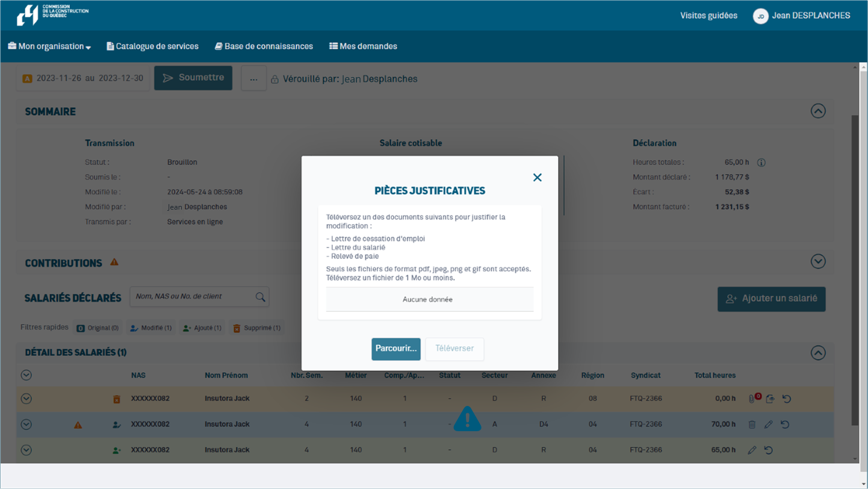Viewport: 868px width, 489px height.
Task: Open Jean DESPLANCHES user avatar
Action: (760, 16)
